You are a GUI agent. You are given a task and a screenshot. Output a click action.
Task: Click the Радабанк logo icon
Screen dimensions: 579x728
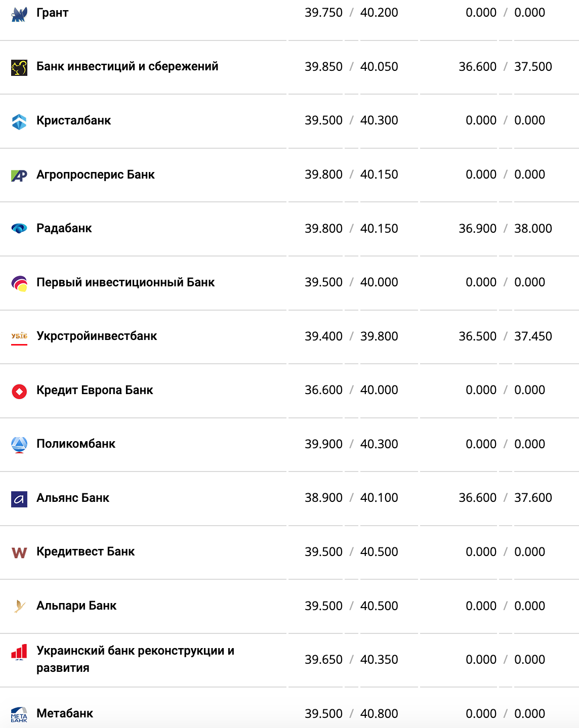[x=19, y=229]
